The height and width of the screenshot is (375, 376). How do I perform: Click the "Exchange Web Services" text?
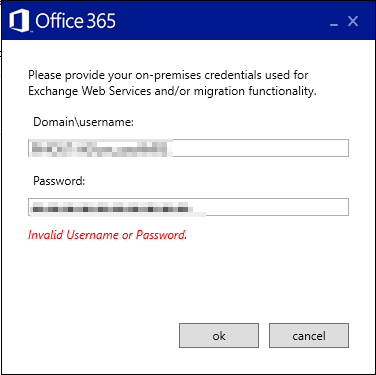click(x=90, y=91)
